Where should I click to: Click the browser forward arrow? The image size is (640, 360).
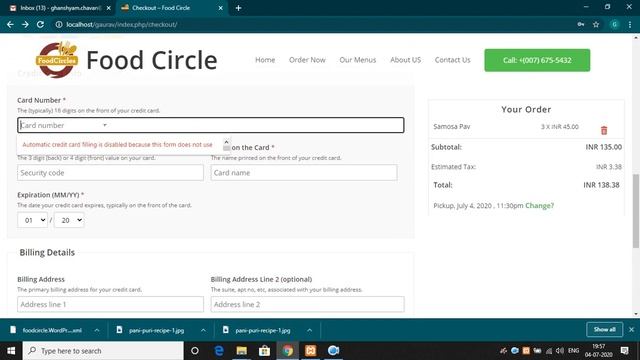click(25, 24)
